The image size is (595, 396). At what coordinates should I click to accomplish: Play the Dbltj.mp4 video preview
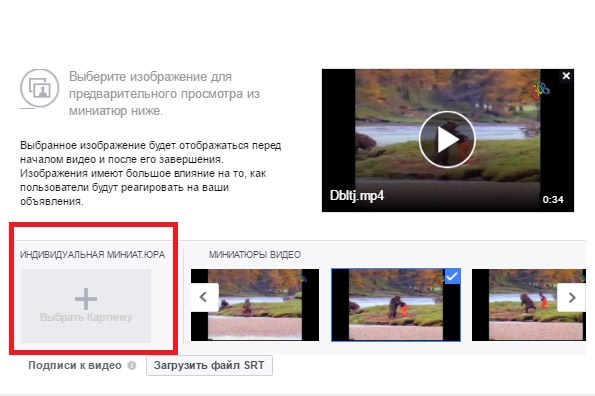point(447,139)
